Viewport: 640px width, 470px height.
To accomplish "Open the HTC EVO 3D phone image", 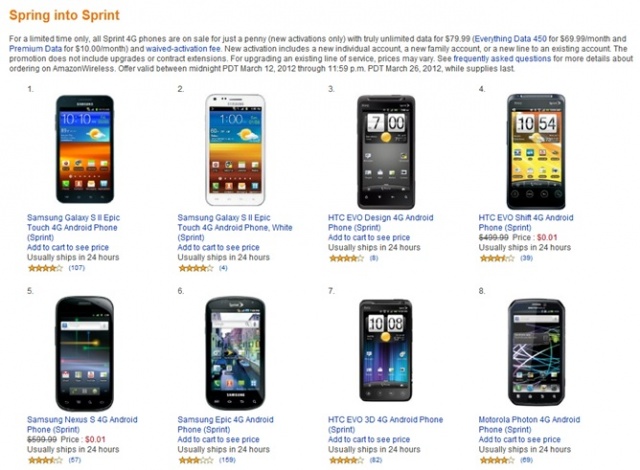I will (x=386, y=350).
